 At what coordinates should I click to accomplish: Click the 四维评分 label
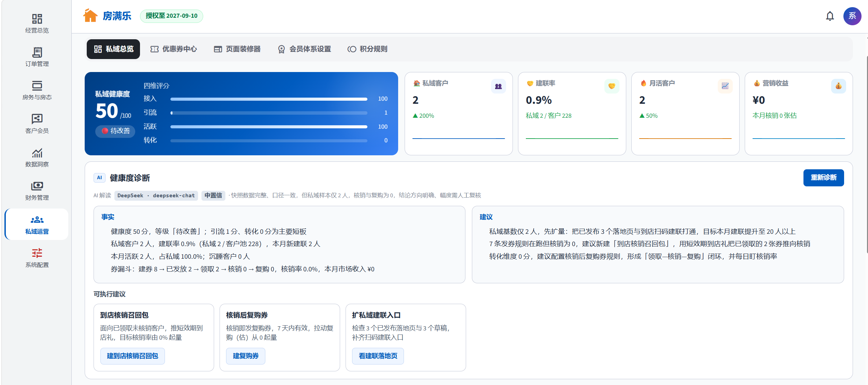click(156, 86)
